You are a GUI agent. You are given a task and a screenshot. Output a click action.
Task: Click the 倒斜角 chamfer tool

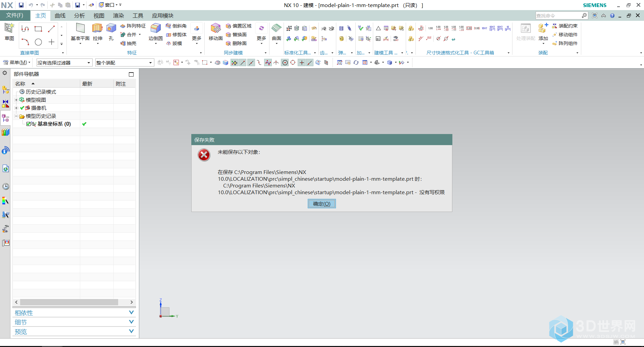[x=176, y=26]
